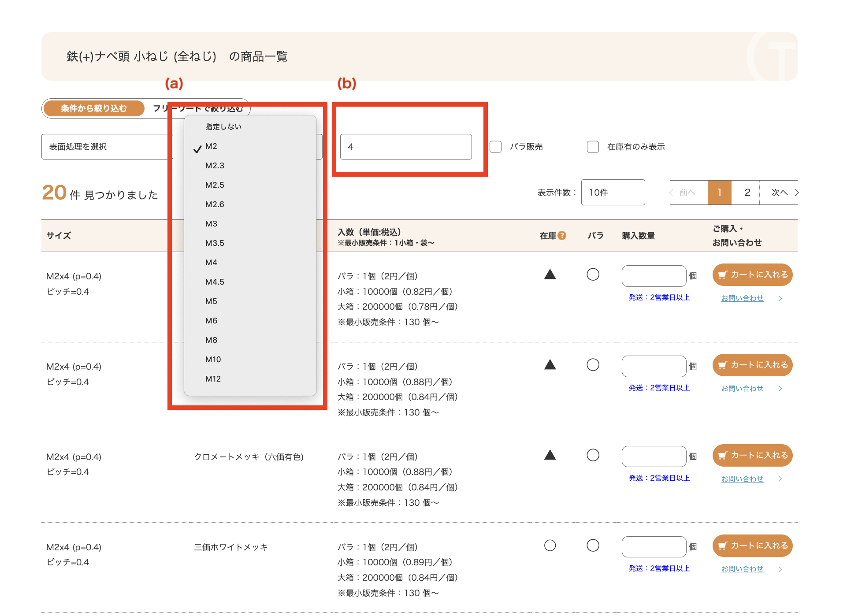Open the 表示件数 10件 dropdown
The image size is (847, 616).
[x=613, y=193]
